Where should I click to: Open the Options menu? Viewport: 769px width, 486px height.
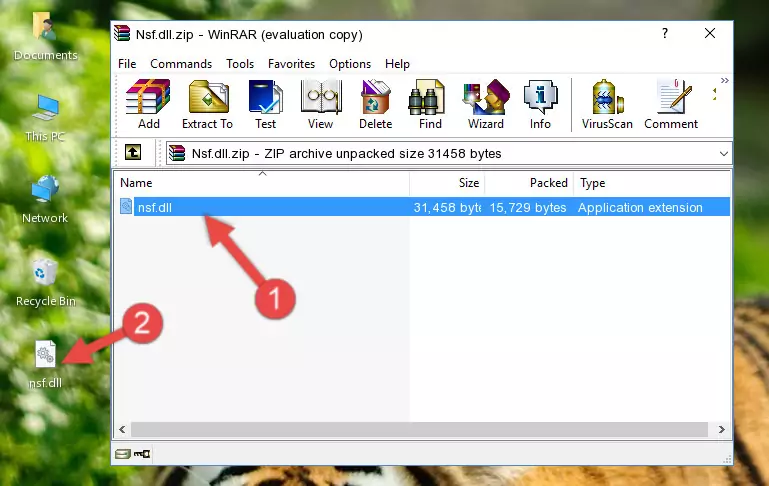coord(350,64)
